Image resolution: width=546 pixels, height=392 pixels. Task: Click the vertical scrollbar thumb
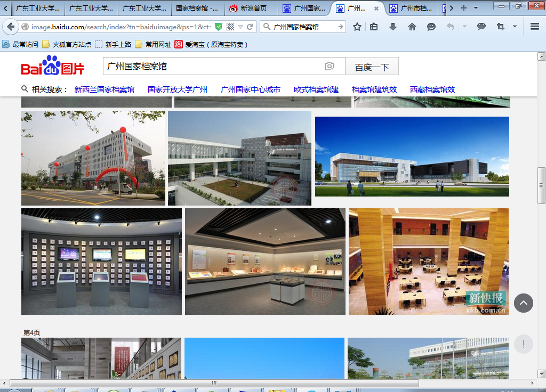pyautogui.click(x=541, y=185)
